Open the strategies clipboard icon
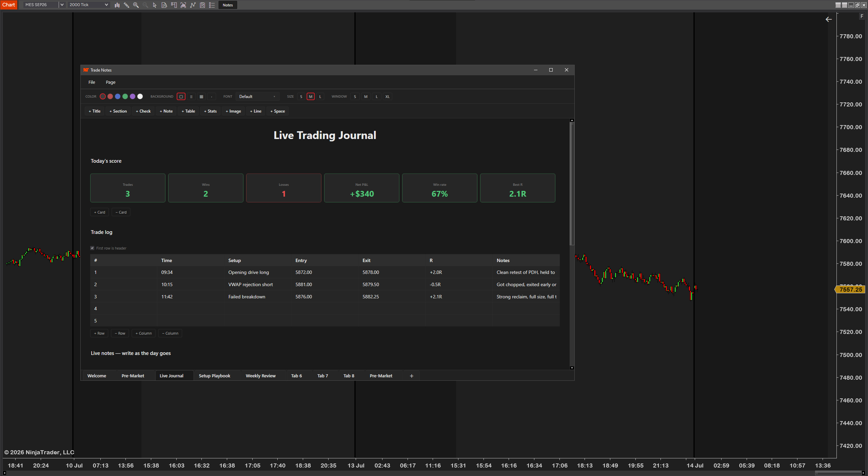The width and height of the screenshot is (868, 476). (202, 5)
